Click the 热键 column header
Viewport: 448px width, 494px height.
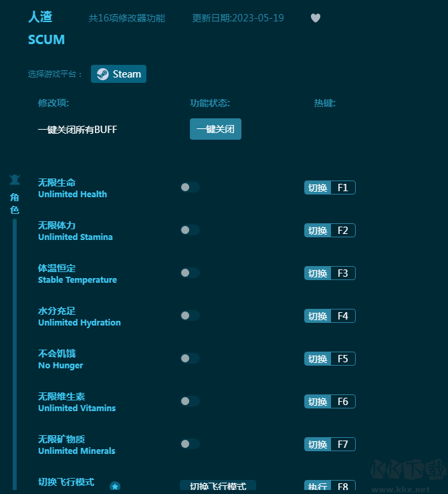click(324, 104)
